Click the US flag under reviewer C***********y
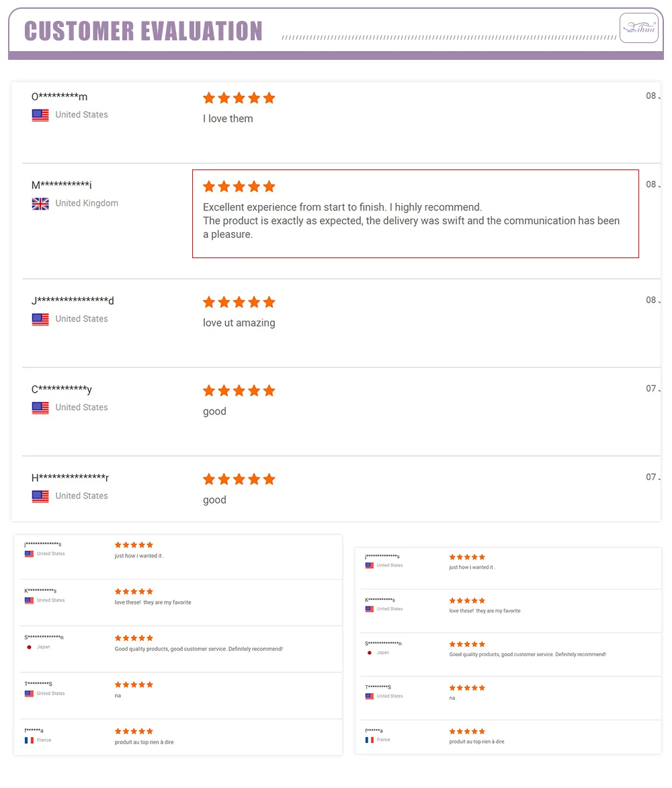This screenshot has height=788, width=672. pyautogui.click(x=40, y=407)
